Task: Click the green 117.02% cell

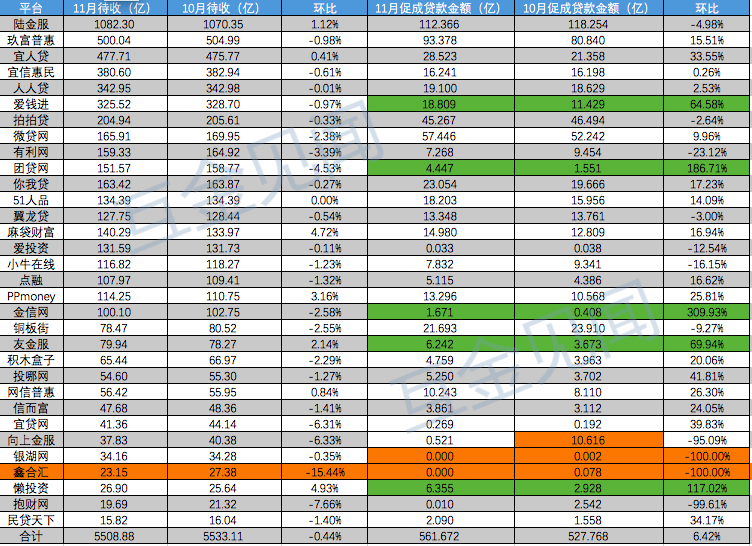Action: tap(707, 488)
